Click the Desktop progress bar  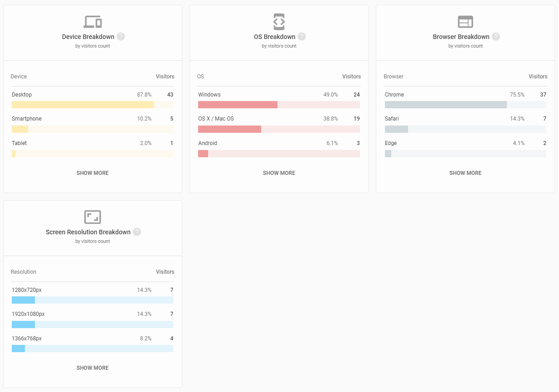tap(92, 105)
